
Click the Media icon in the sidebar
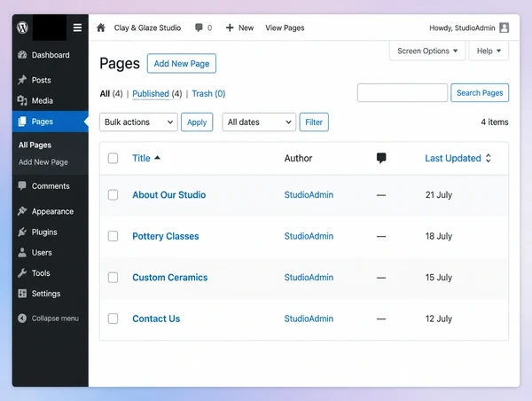pos(22,100)
